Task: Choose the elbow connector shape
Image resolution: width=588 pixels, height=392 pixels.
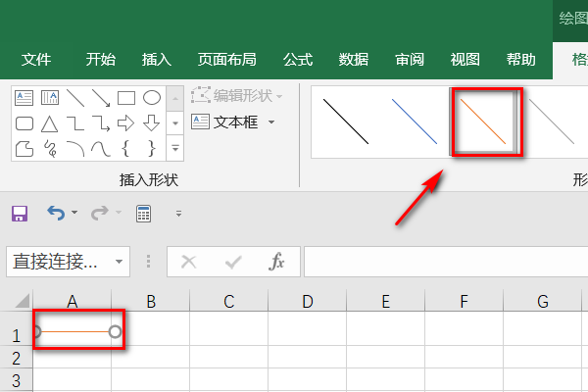Action: pos(75,123)
